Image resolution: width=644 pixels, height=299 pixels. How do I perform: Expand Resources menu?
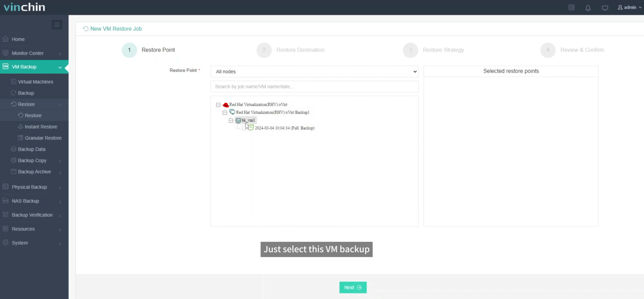[34, 229]
